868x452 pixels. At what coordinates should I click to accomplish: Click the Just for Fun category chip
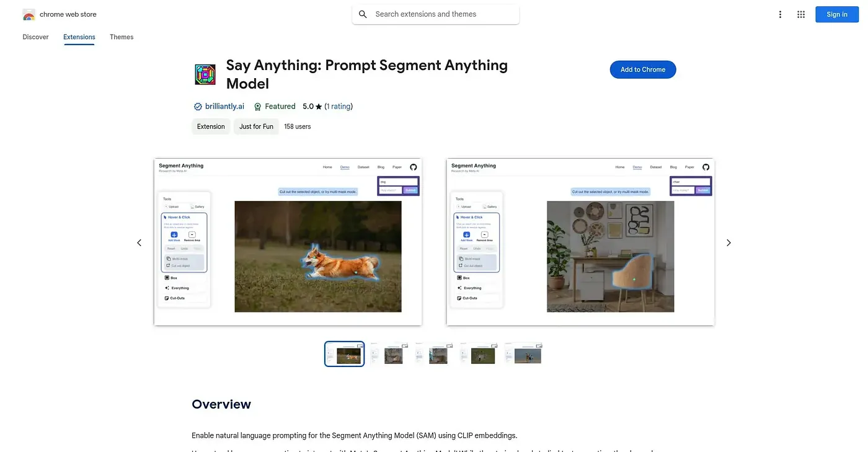(256, 126)
